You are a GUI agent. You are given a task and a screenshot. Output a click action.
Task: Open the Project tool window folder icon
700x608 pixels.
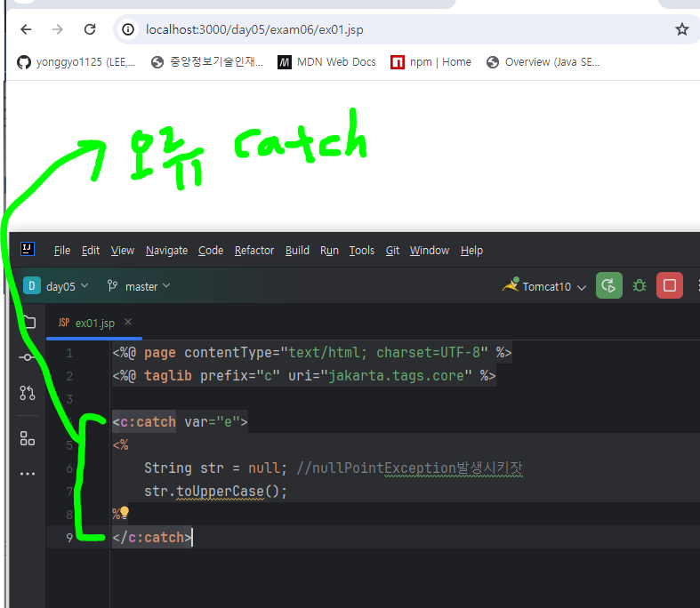pyautogui.click(x=28, y=322)
